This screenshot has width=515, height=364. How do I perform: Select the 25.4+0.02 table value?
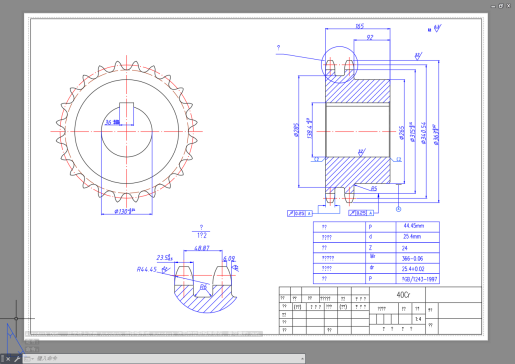point(413,269)
